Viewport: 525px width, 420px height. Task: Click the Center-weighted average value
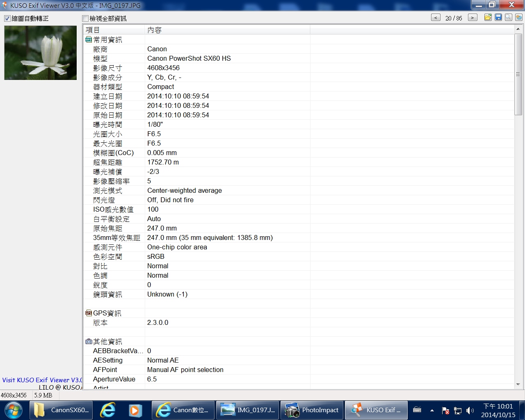pos(185,191)
